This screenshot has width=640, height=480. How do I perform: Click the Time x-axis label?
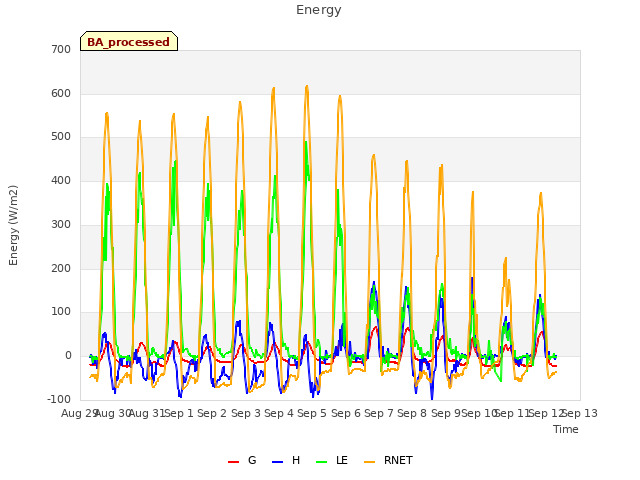point(566,429)
